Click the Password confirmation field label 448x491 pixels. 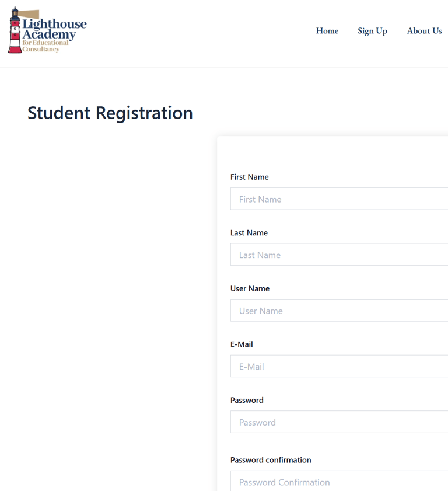271,459
